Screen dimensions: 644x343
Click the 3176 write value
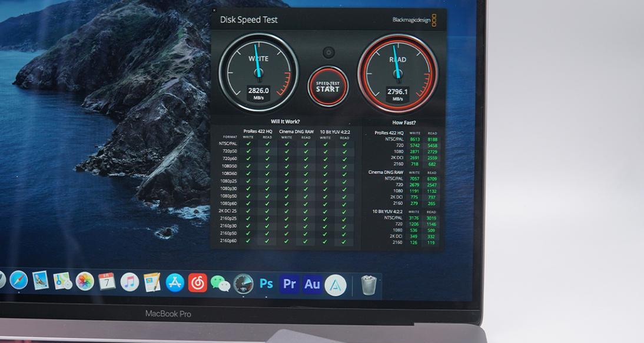click(414, 218)
